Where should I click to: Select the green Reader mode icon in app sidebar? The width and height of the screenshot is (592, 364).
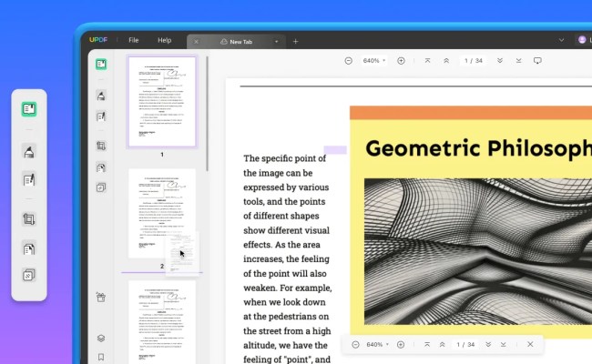[x=101, y=64]
